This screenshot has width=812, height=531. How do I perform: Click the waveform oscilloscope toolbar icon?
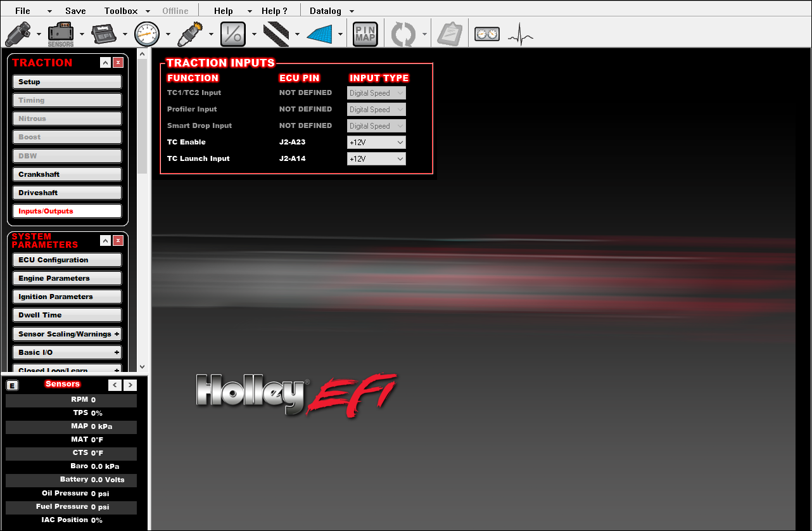[x=519, y=33]
